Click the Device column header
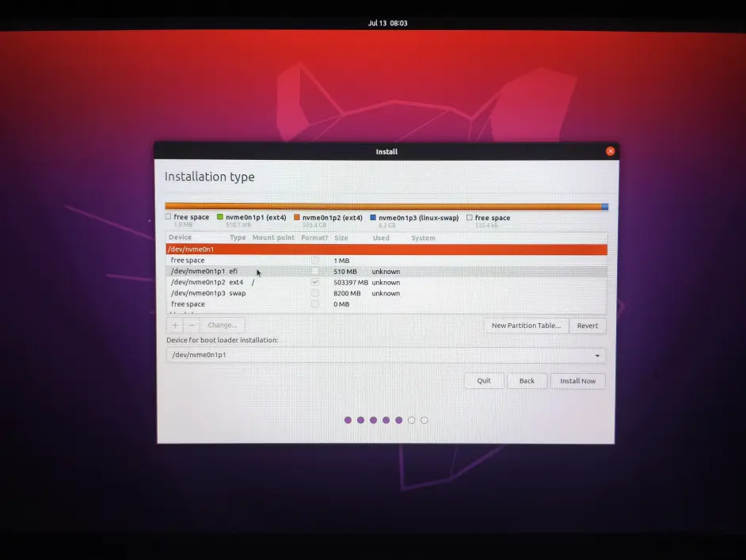The width and height of the screenshot is (746, 560). (x=180, y=237)
